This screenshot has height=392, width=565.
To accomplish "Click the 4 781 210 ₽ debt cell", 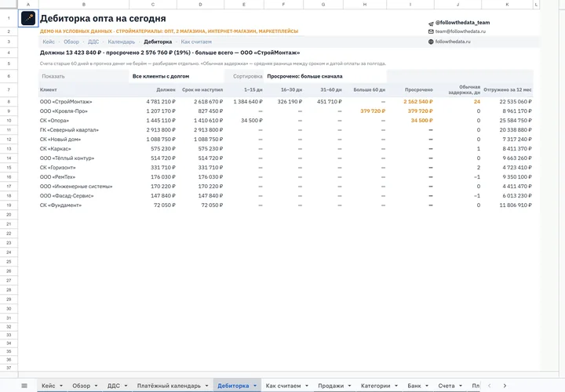I will pos(153,101).
